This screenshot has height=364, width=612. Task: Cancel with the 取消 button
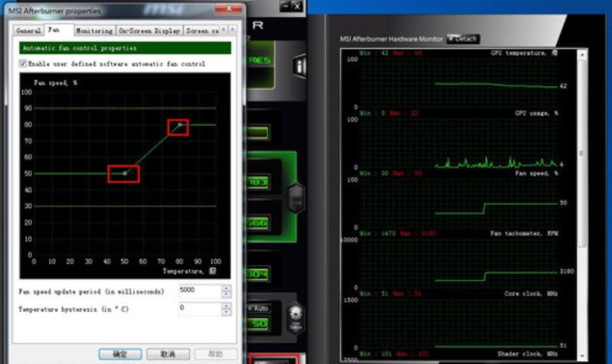pyautogui.click(x=168, y=354)
